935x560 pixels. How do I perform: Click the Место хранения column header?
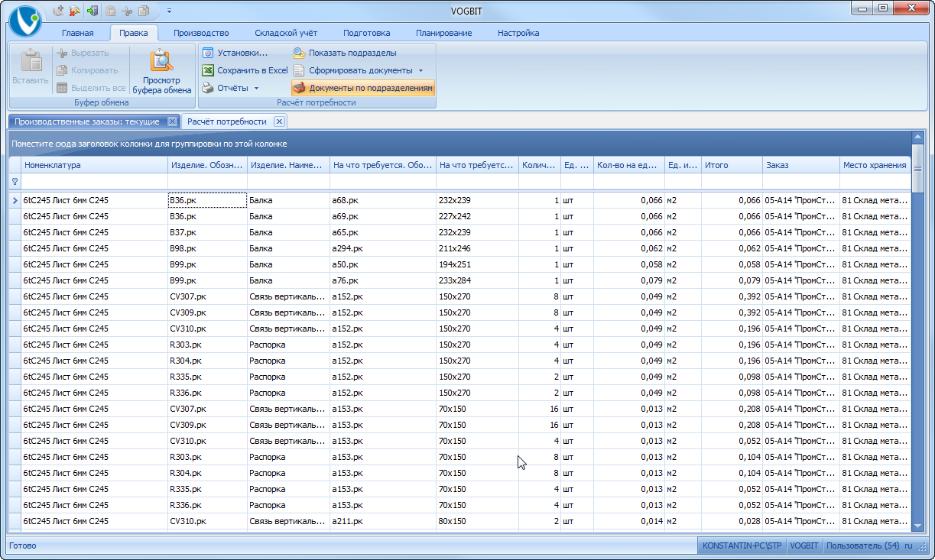click(875, 165)
